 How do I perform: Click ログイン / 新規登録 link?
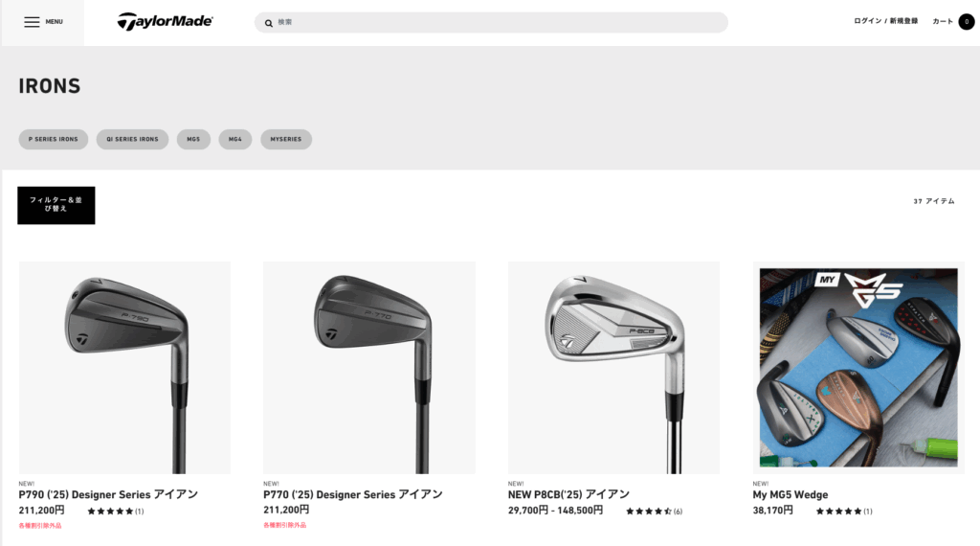(885, 21)
